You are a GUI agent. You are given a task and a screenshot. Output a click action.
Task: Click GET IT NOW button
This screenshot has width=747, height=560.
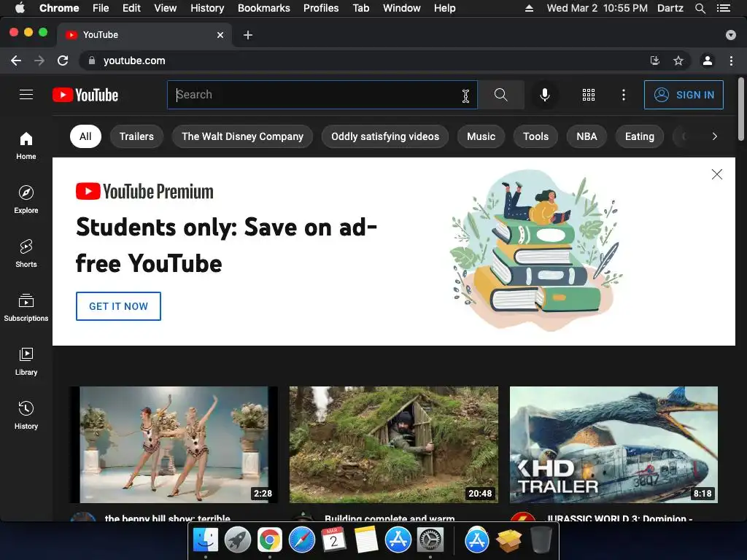click(x=118, y=306)
